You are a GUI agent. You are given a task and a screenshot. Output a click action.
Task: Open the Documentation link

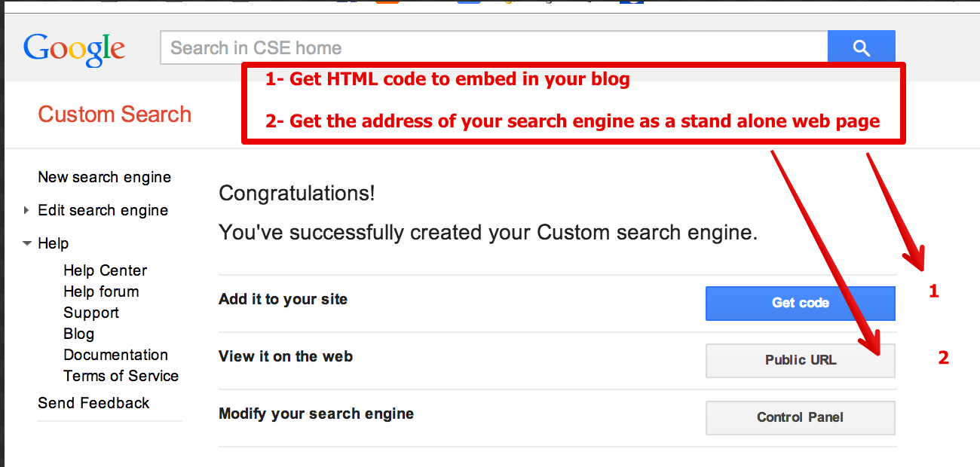(115, 355)
